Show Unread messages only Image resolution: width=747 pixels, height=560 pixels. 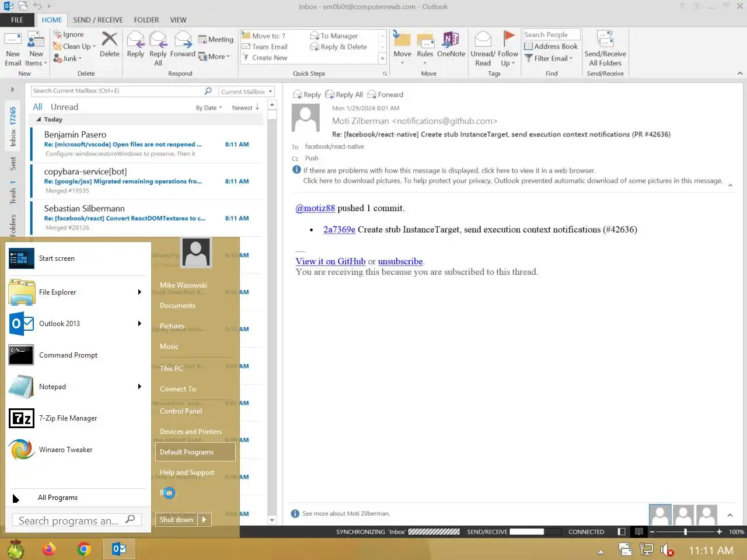point(64,107)
